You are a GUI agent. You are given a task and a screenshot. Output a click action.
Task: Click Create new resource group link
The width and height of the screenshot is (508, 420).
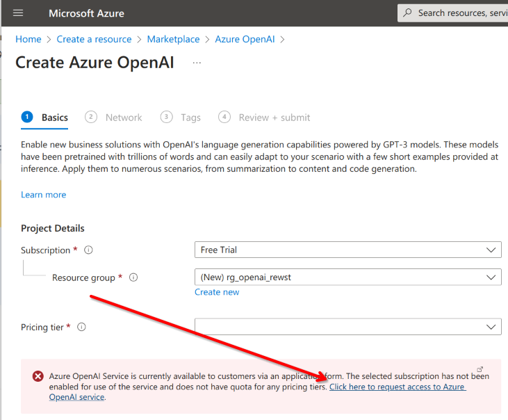click(x=217, y=292)
